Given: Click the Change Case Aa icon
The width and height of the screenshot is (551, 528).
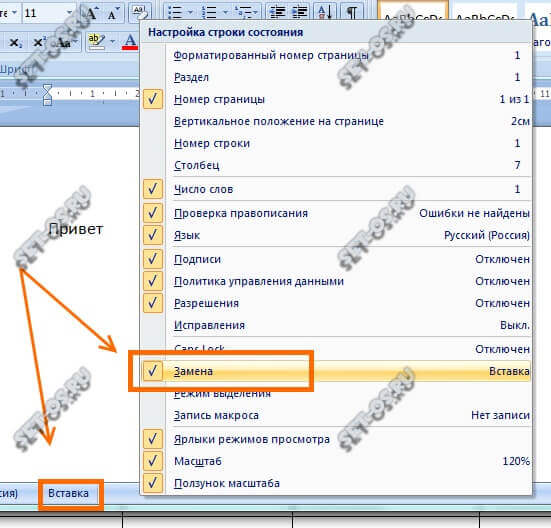Looking at the screenshot, I should click(63, 43).
